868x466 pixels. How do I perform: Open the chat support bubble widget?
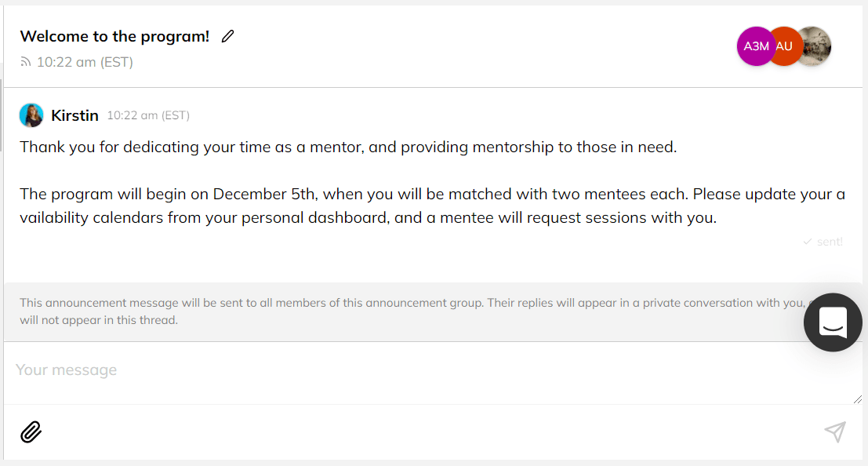pyautogui.click(x=833, y=322)
